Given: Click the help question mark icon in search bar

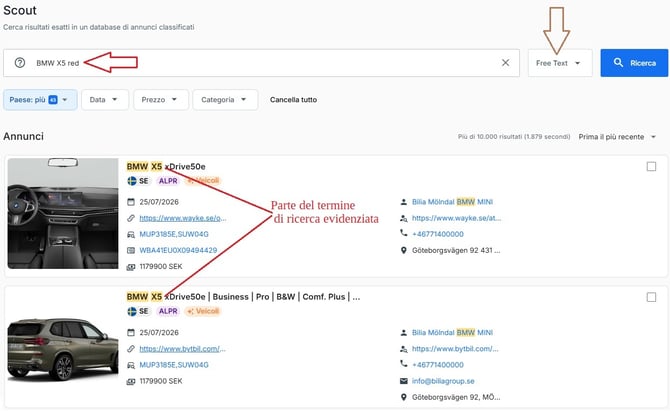Looking at the screenshot, I should (20, 63).
